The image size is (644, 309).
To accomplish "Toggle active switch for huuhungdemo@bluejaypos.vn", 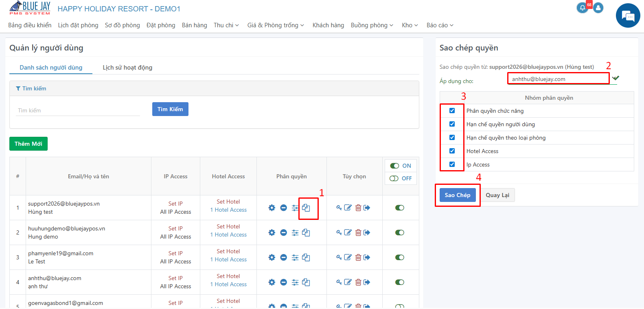I will point(400,232).
